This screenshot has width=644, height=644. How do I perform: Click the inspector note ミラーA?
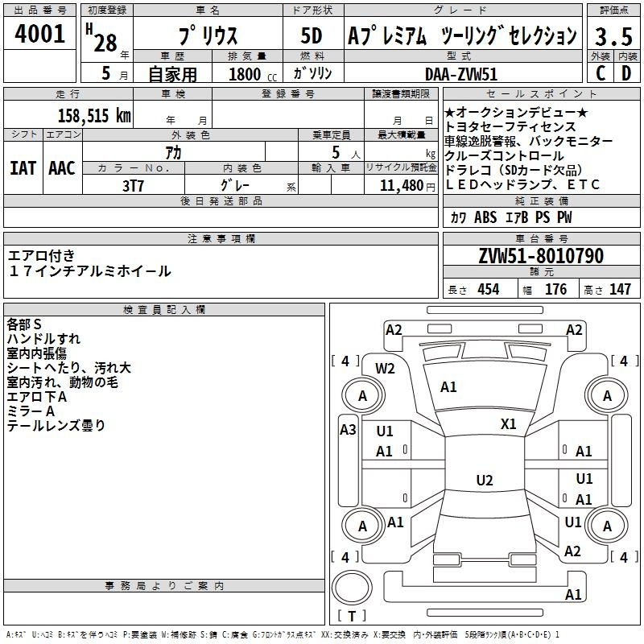click(31, 411)
